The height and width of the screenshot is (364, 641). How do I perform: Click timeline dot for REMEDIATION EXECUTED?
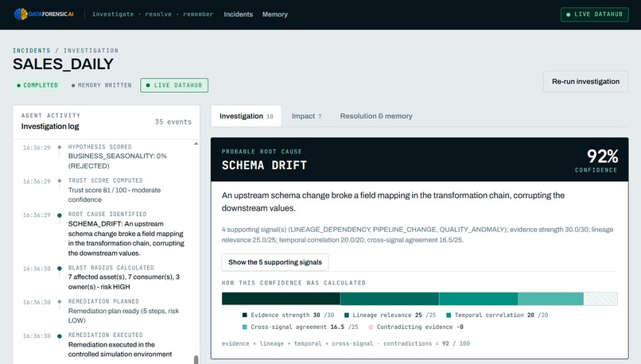click(60, 336)
